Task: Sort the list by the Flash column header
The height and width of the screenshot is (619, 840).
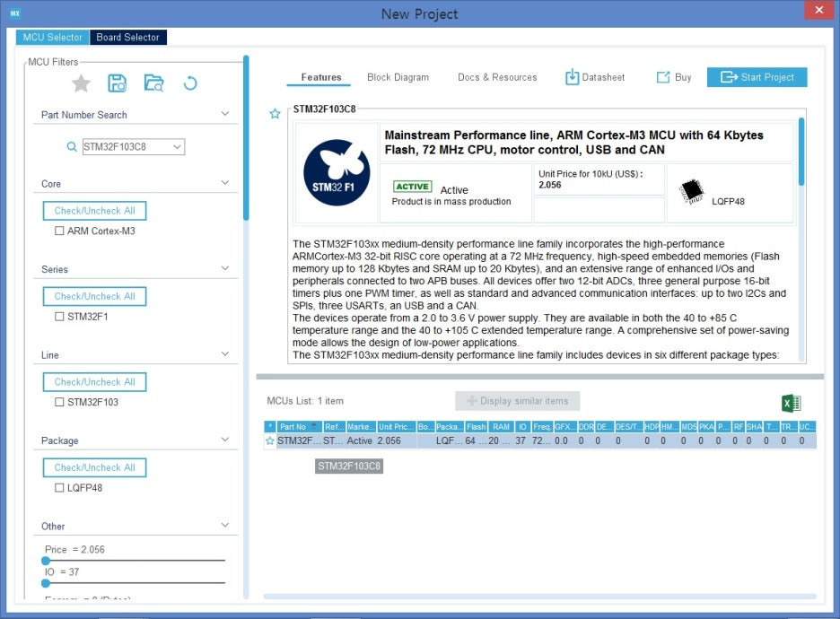Action: (x=476, y=427)
